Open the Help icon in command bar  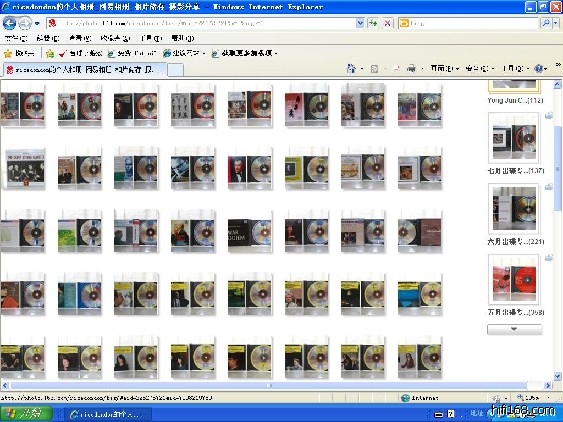coord(539,68)
